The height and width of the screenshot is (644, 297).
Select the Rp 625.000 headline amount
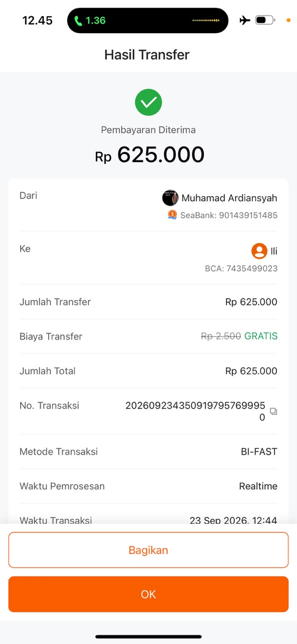coord(150,155)
